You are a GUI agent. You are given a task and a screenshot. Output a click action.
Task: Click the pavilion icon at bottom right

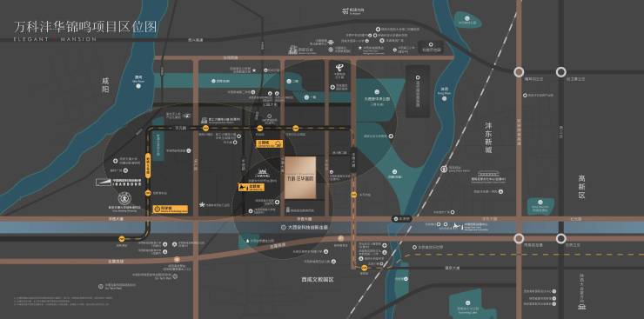pyautogui.click(x=581, y=306)
